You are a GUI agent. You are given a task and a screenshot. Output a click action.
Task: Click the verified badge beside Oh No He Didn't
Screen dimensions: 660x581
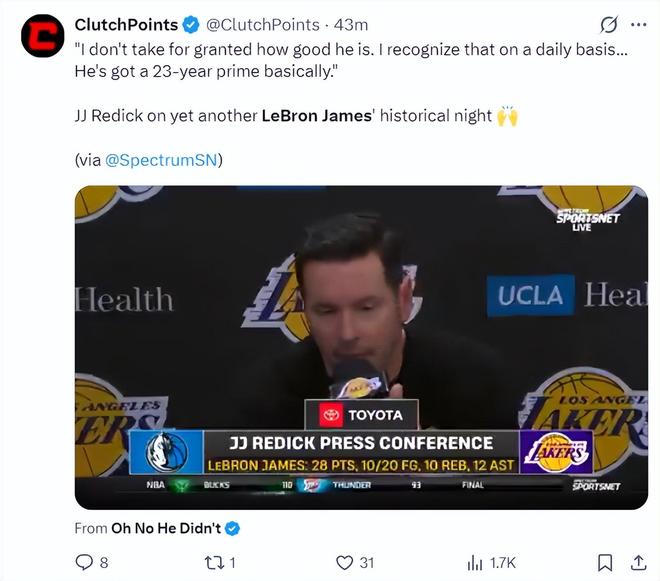coord(232,527)
